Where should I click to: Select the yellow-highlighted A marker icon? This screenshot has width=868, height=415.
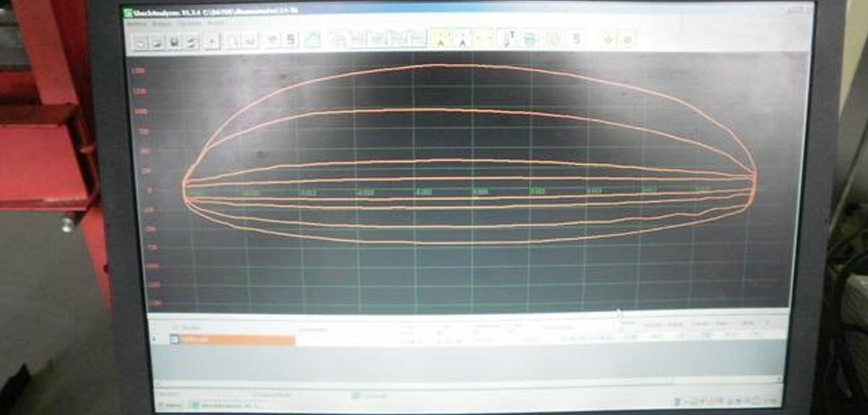(440, 39)
